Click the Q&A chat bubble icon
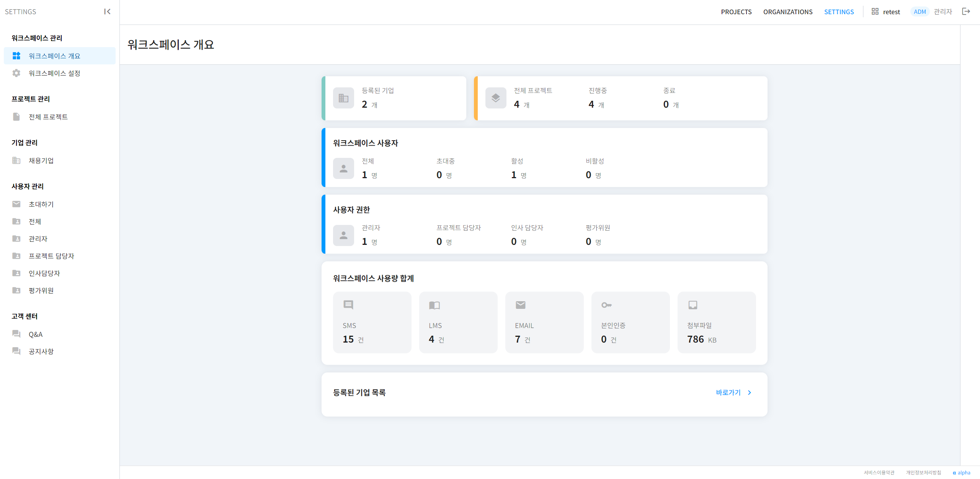Viewport: 980px width, 479px height. click(x=16, y=334)
